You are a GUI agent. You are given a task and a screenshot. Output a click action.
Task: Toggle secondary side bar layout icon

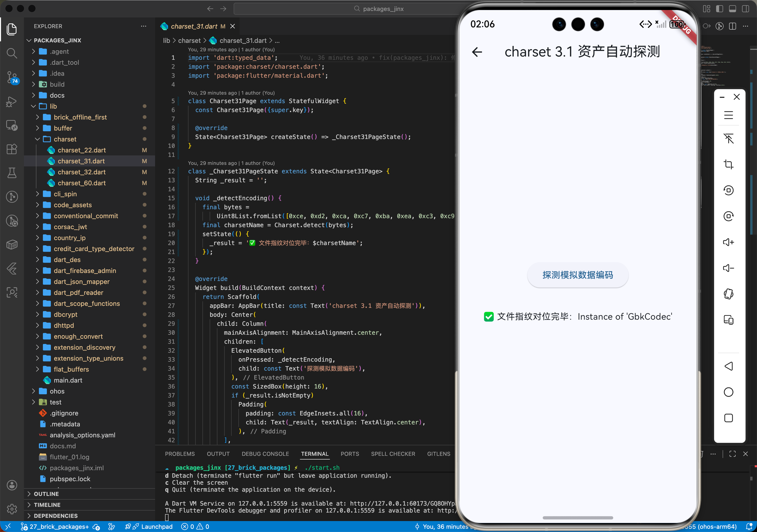[x=745, y=9]
